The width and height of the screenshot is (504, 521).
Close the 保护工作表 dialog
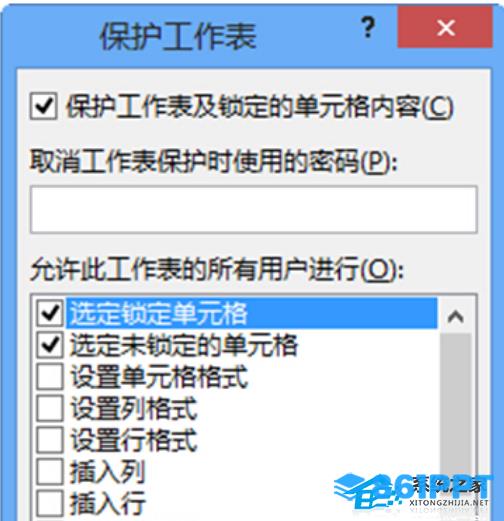point(445,27)
